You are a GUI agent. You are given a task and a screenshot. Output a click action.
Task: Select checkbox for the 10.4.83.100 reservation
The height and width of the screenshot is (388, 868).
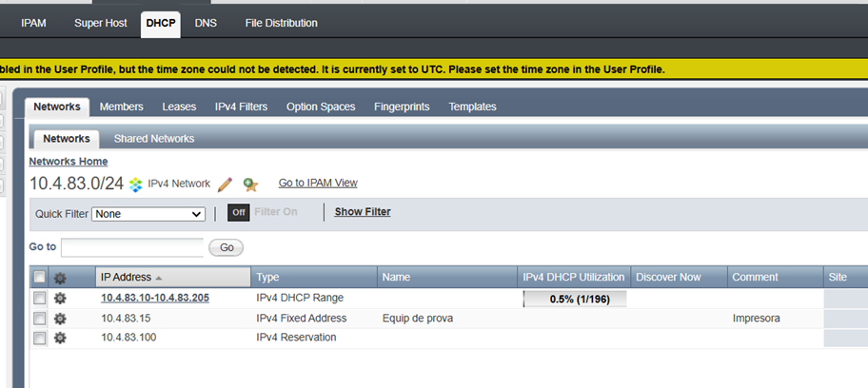pos(39,338)
